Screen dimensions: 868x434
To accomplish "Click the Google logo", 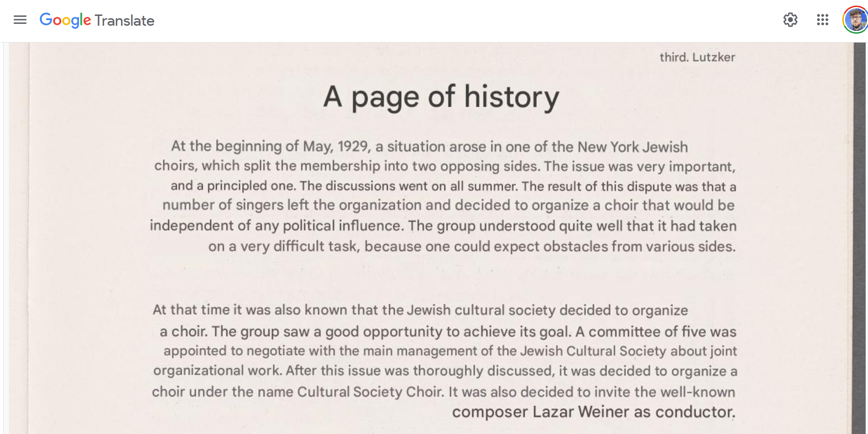I will 65,20.
